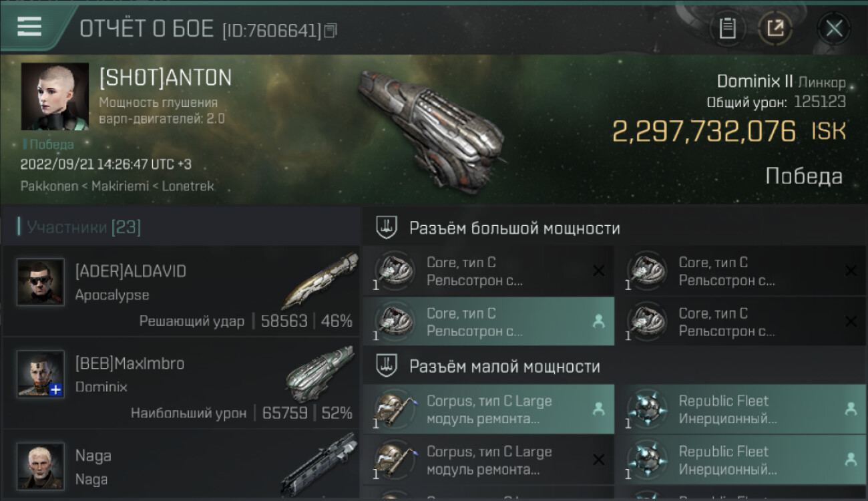The width and height of the screenshot is (868, 501).
Task: Close the battle report window
Action: (x=834, y=28)
